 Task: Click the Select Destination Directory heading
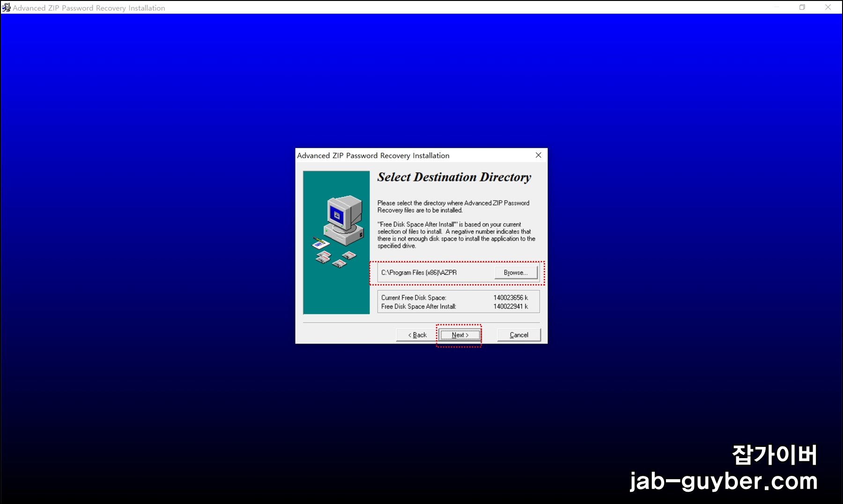[x=454, y=177]
